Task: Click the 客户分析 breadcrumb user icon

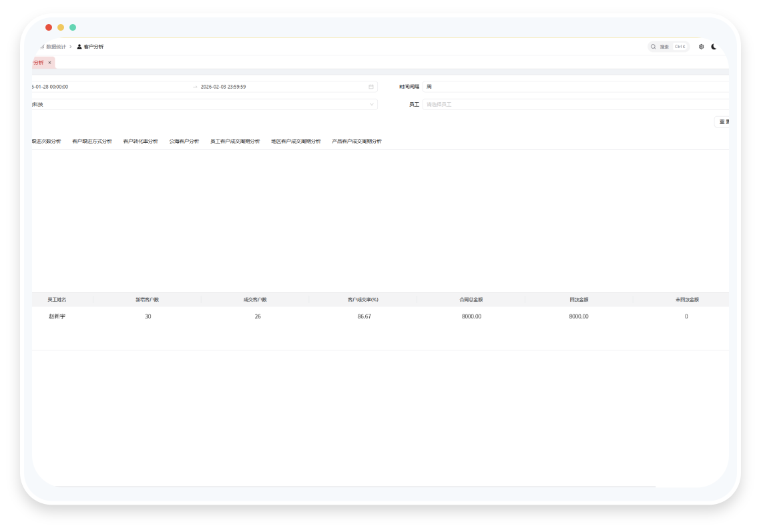Action: coord(79,47)
